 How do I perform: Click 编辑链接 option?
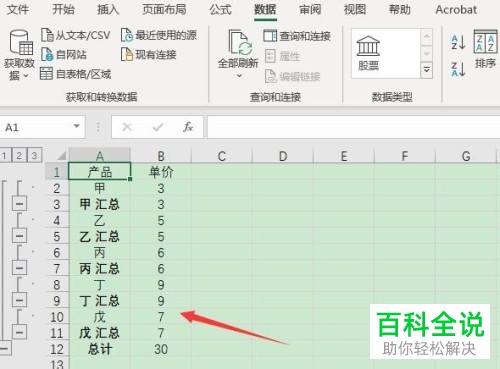292,76
